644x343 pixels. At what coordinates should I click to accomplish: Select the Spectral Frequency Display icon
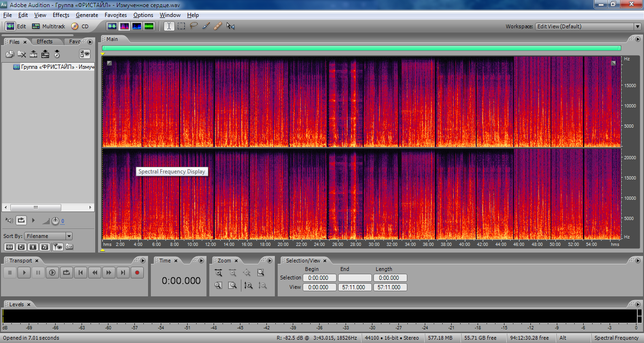(x=124, y=26)
